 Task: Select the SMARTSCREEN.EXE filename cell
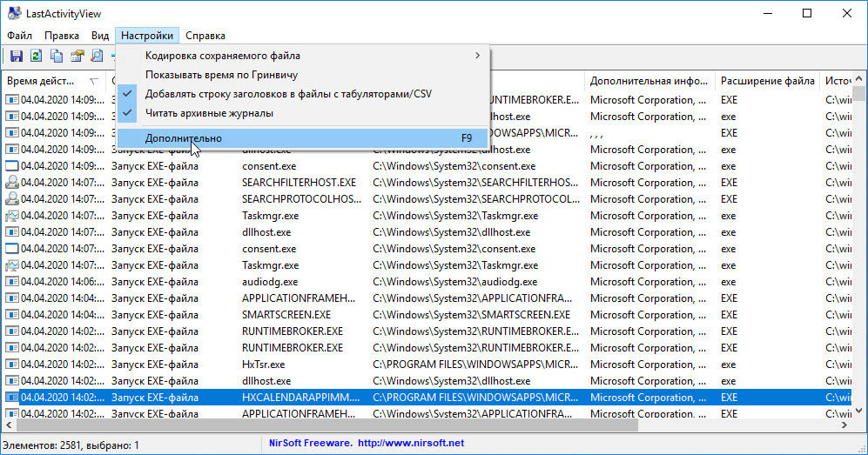286,315
